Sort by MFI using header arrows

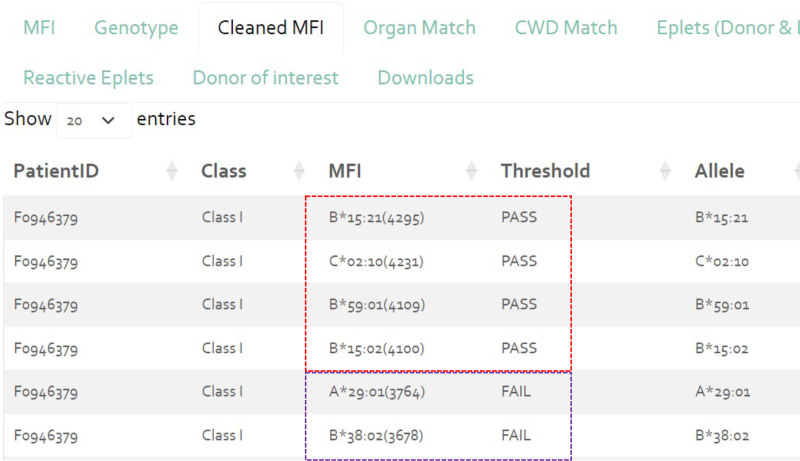click(x=471, y=172)
